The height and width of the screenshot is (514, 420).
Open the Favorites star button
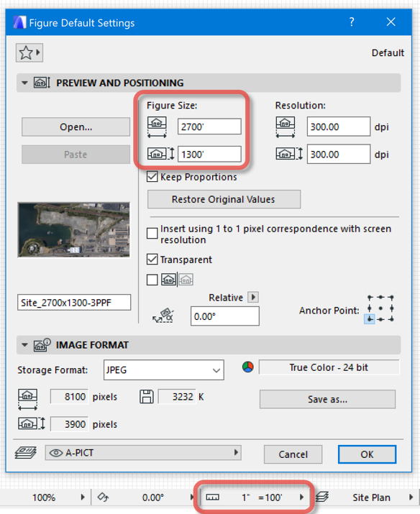coord(29,52)
